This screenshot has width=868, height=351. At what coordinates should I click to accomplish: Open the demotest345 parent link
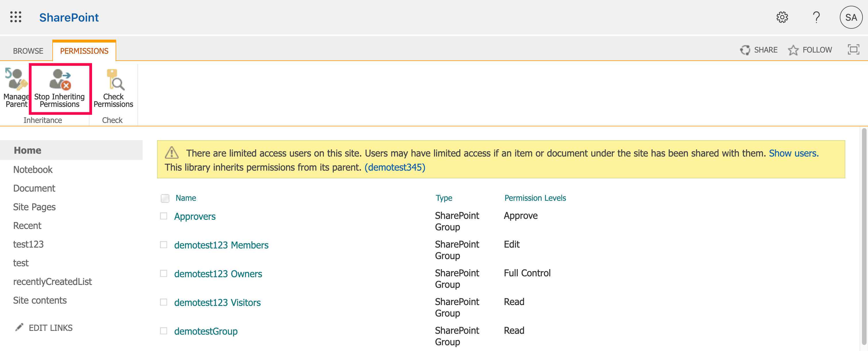click(x=395, y=167)
